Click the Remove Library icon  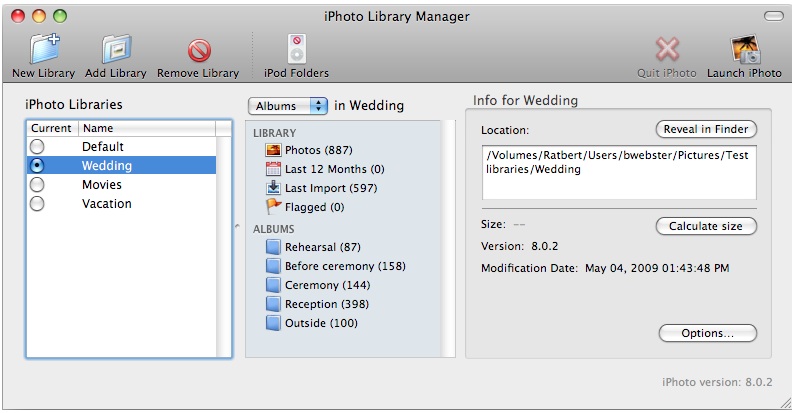pyautogui.click(x=198, y=50)
